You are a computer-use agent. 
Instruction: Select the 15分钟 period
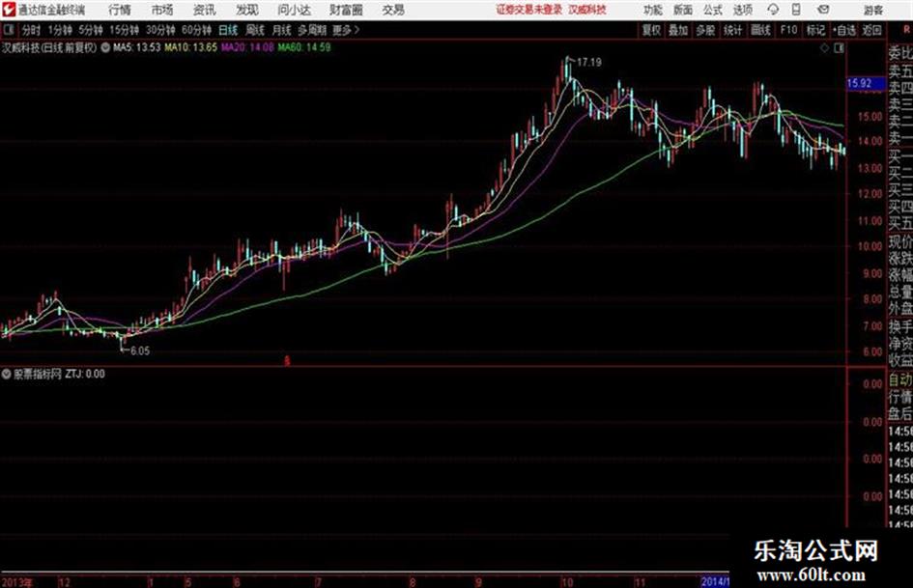[x=124, y=30]
